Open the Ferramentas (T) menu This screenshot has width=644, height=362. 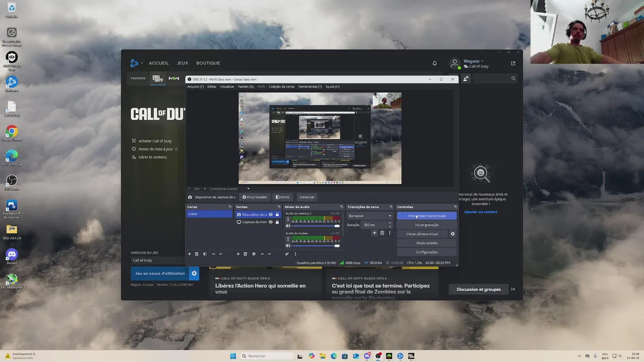[310, 86]
